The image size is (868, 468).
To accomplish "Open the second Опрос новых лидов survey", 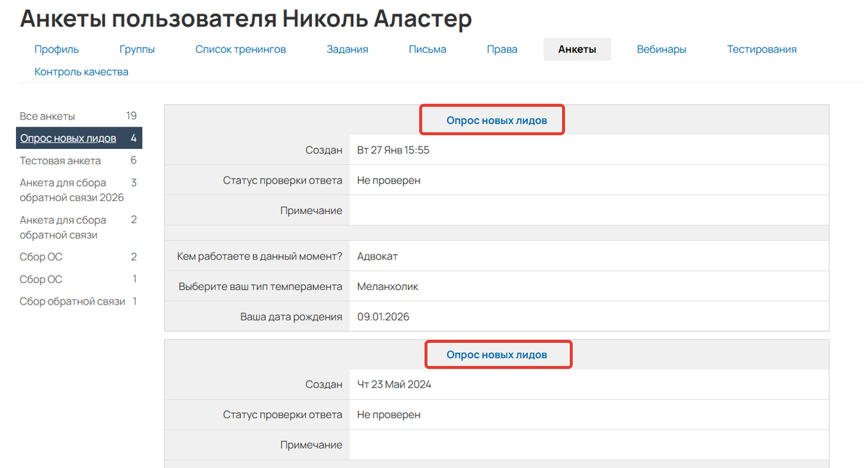I will [498, 354].
